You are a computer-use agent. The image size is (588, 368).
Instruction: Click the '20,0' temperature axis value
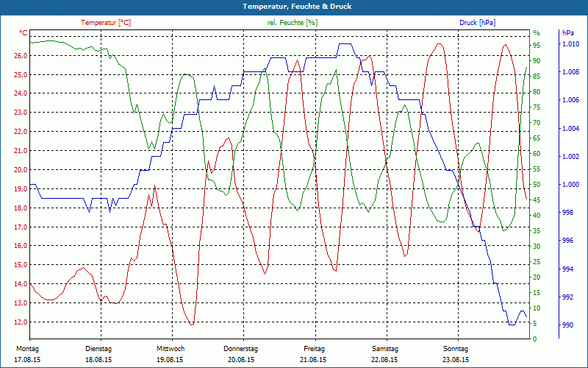click(x=21, y=170)
